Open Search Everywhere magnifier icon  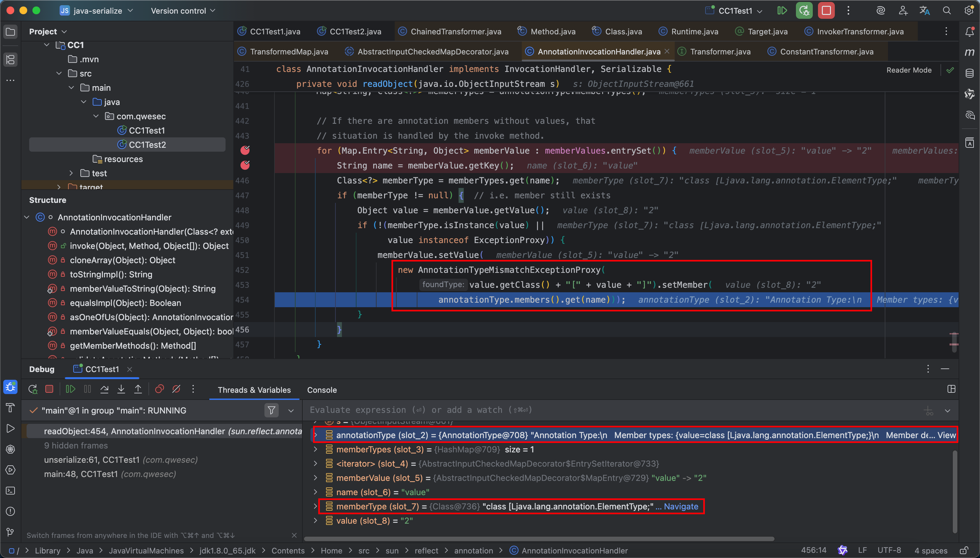(947, 11)
